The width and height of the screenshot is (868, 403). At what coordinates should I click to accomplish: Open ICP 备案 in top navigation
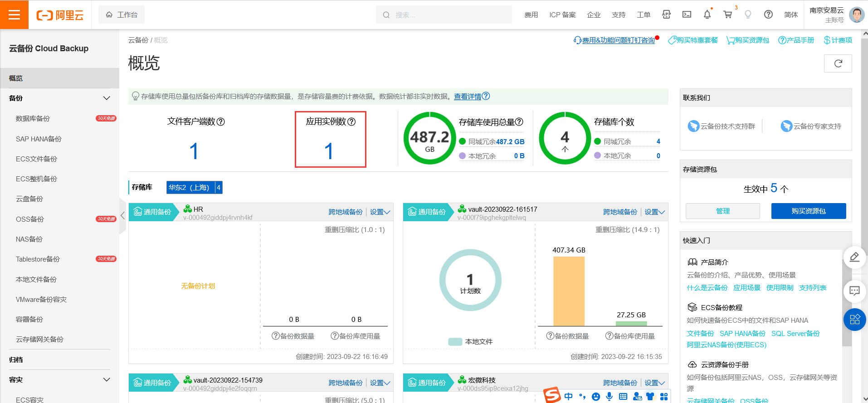click(562, 15)
